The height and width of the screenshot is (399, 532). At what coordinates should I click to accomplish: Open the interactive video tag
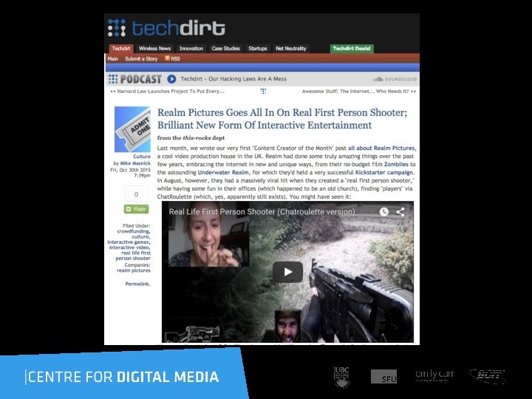[x=129, y=248]
